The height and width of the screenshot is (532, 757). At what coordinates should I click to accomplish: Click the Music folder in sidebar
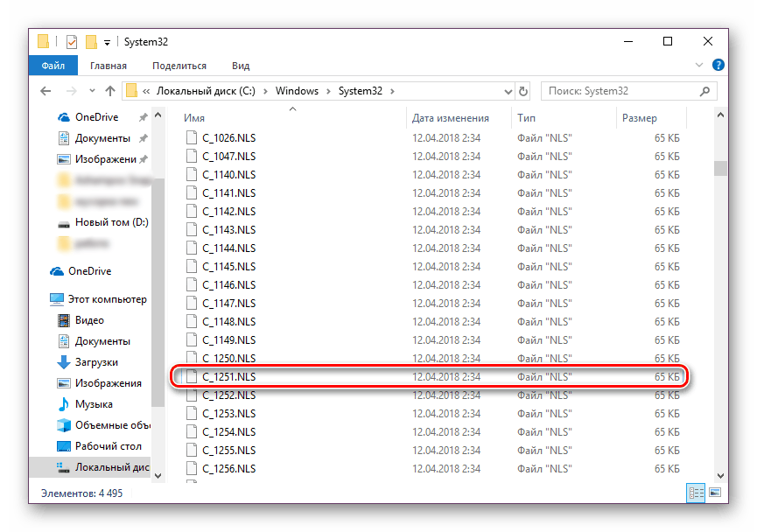coord(93,404)
